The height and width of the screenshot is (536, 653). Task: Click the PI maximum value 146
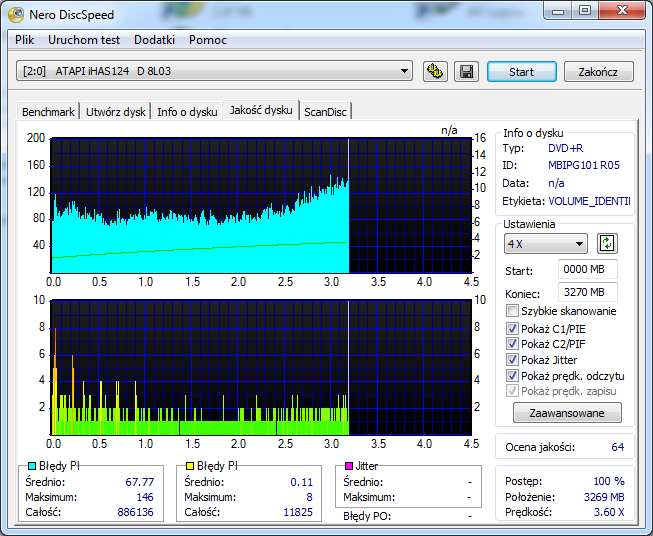click(x=145, y=497)
